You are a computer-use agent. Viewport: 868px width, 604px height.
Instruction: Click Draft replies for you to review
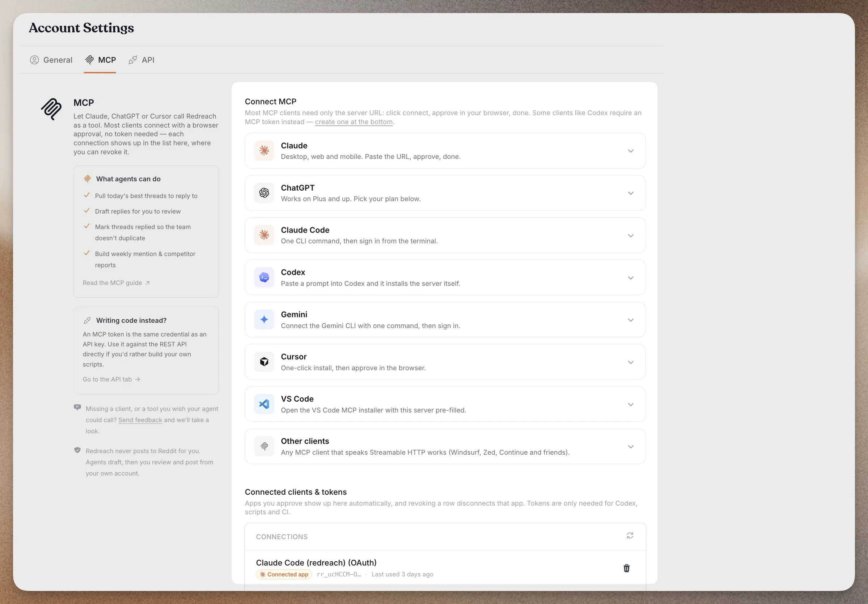click(x=137, y=211)
